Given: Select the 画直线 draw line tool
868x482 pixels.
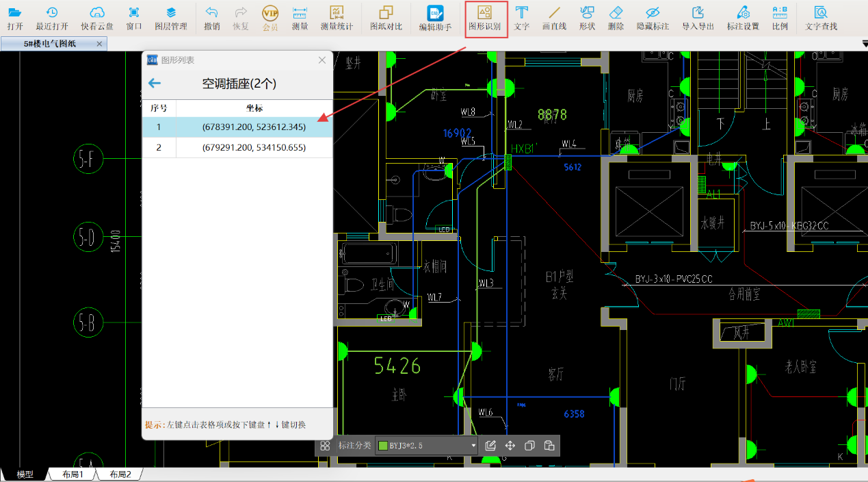Looking at the screenshot, I should pyautogui.click(x=554, y=18).
